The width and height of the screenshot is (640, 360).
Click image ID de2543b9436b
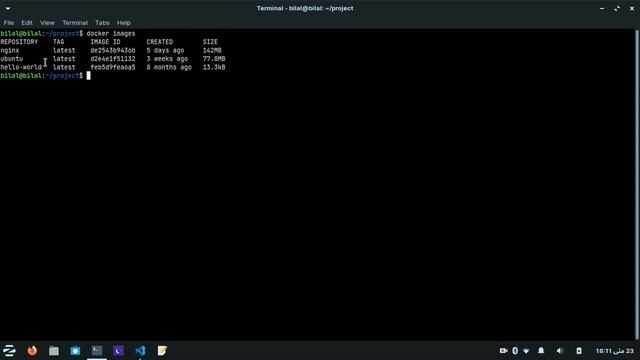coord(113,51)
